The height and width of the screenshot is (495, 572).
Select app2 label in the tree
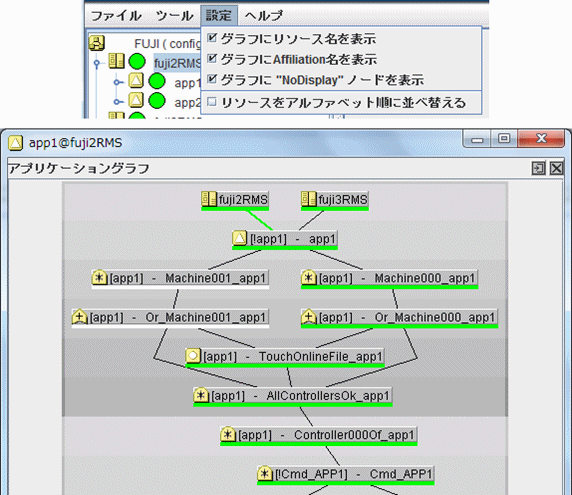[188, 103]
